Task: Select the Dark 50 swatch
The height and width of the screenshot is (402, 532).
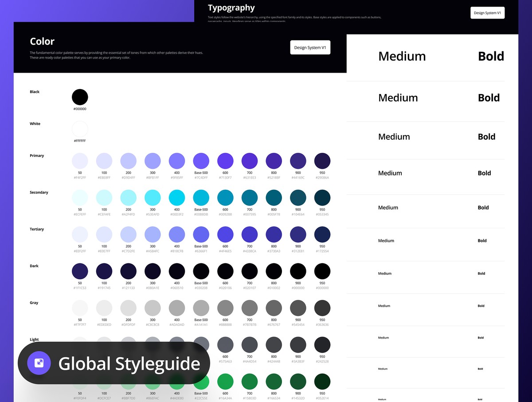Action: pyautogui.click(x=80, y=271)
